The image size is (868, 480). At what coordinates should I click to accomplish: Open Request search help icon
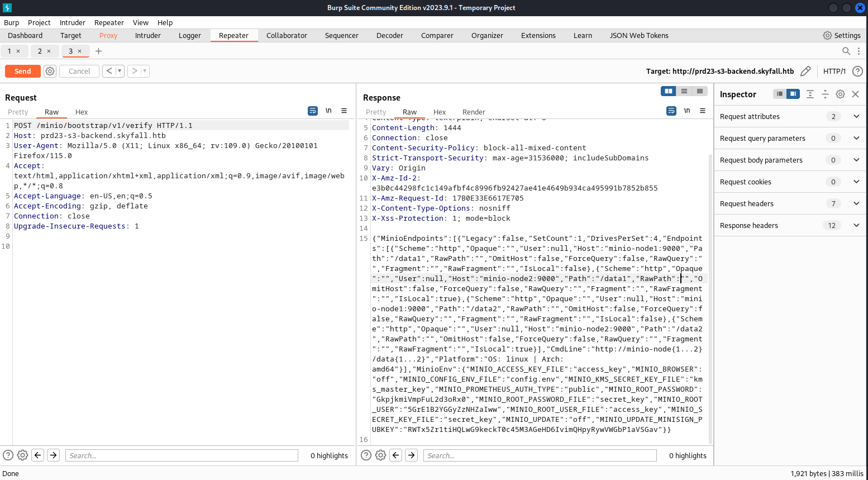click(x=8, y=455)
